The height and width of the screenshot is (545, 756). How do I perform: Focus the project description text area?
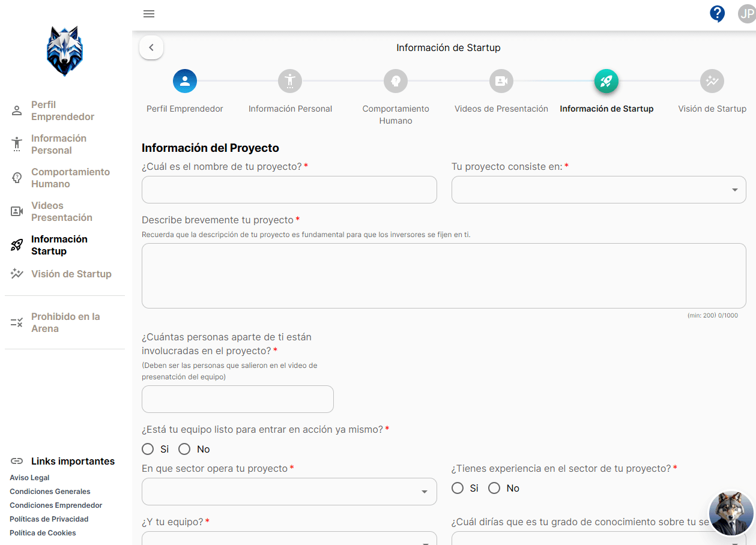(444, 276)
